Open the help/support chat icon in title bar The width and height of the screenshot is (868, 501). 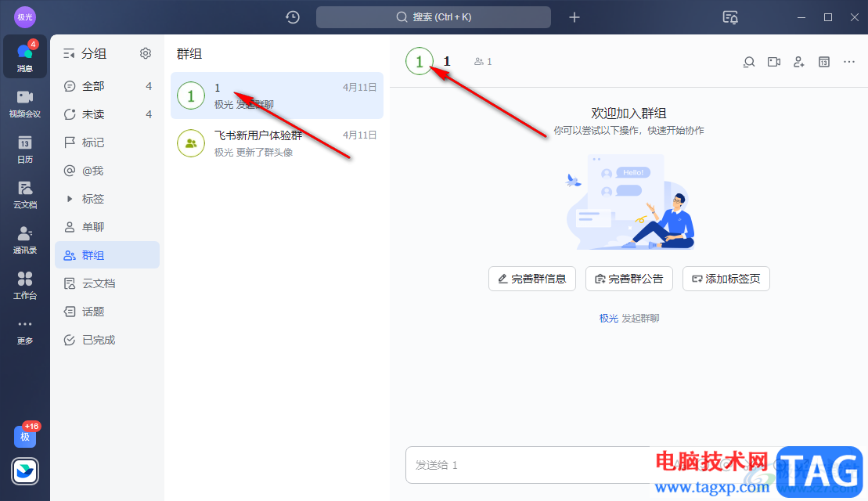(730, 17)
